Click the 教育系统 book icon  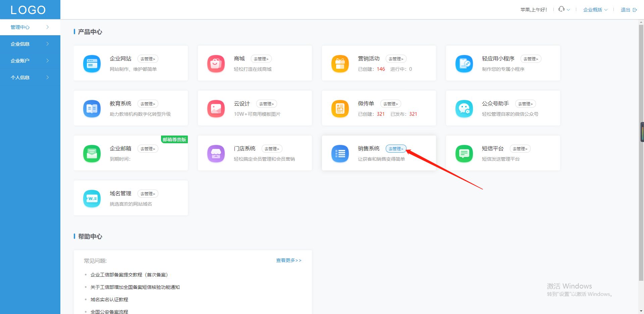point(92,108)
